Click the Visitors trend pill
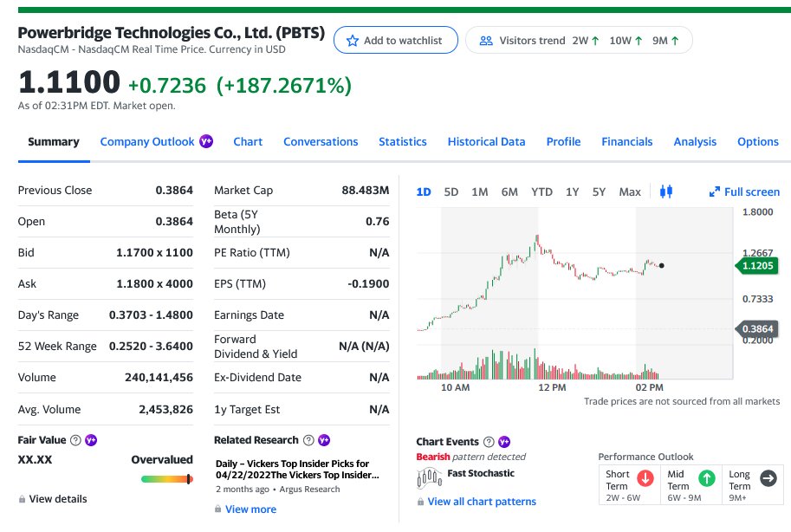 tap(579, 41)
